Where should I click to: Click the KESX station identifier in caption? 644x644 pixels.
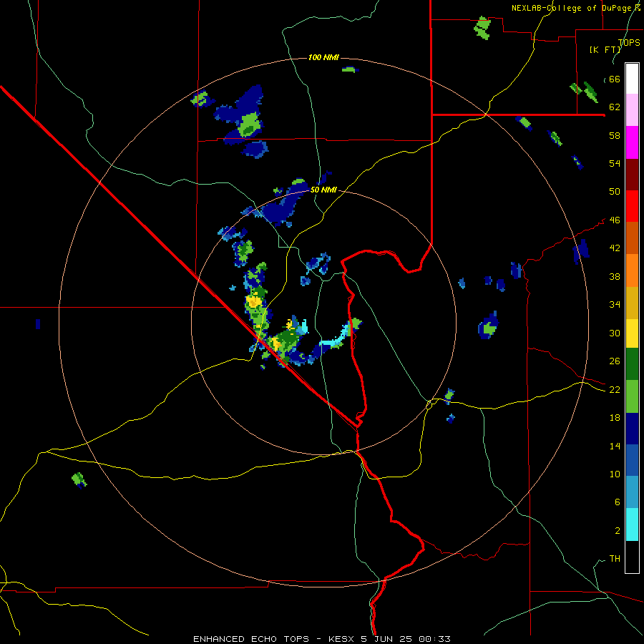pyautogui.click(x=343, y=639)
